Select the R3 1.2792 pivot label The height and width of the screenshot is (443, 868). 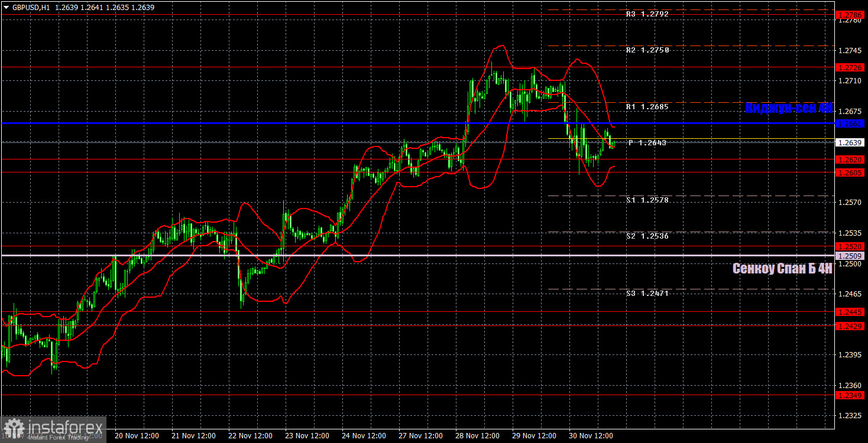(647, 14)
